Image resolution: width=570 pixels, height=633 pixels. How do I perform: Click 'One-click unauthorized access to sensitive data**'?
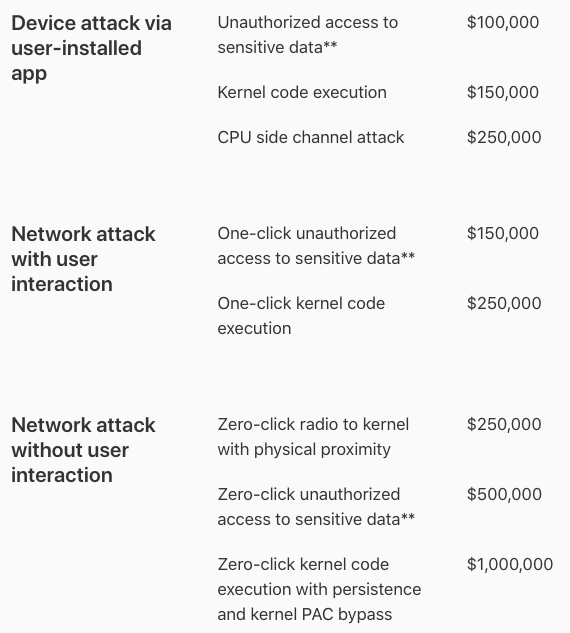click(316, 246)
